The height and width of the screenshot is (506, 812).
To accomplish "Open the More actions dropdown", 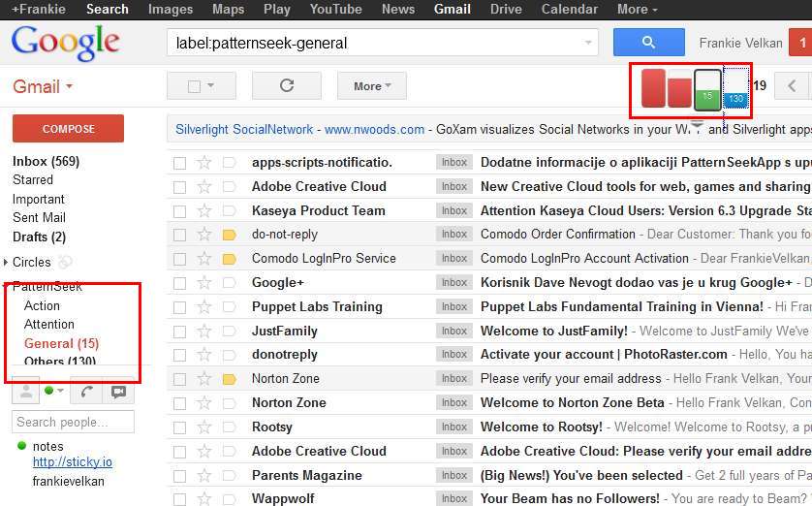I will click(x=372, y=85).
